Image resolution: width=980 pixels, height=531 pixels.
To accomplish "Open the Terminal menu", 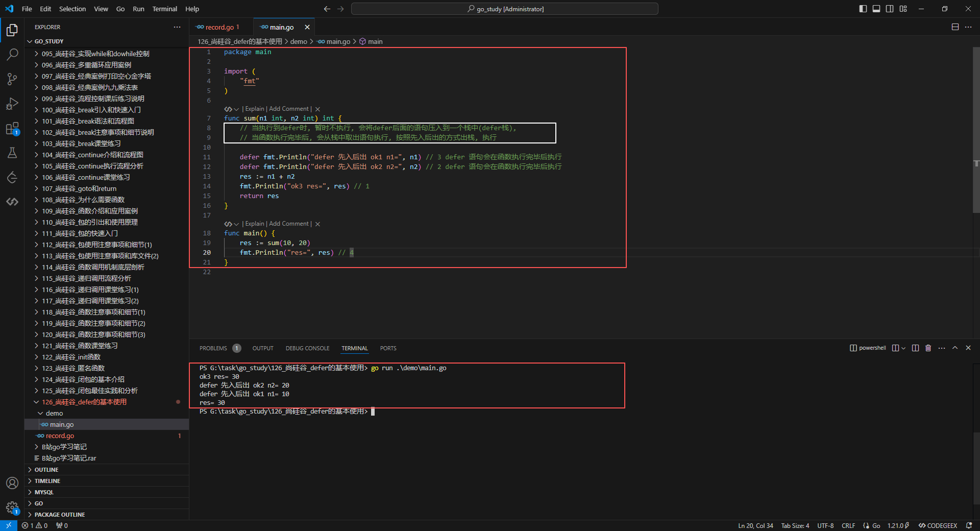I will pyautogui.click(x=164, y=9).
